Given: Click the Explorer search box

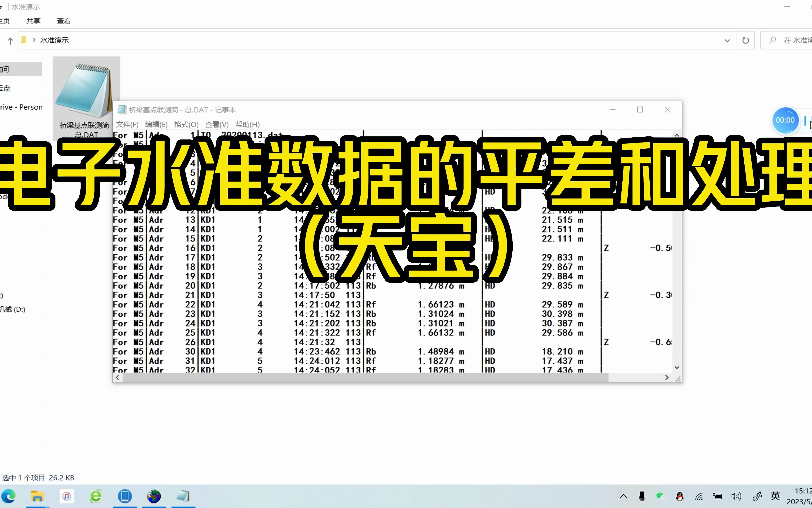Looking at the screenshot, I should (x=786, y=40).
